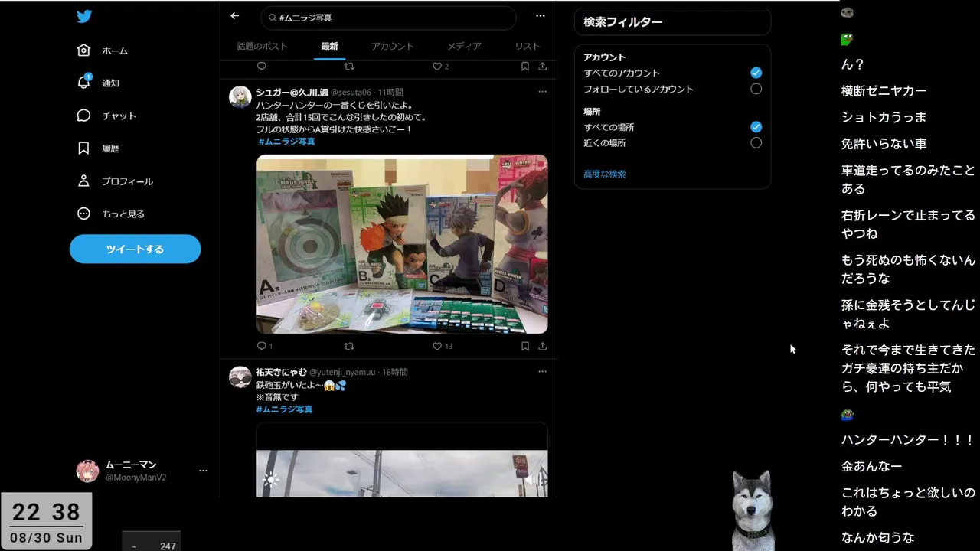Viewport: 980px width, 551px height.
Task: Switch to メディア tab
Action: pyautogui.click(x=464, y=46)
